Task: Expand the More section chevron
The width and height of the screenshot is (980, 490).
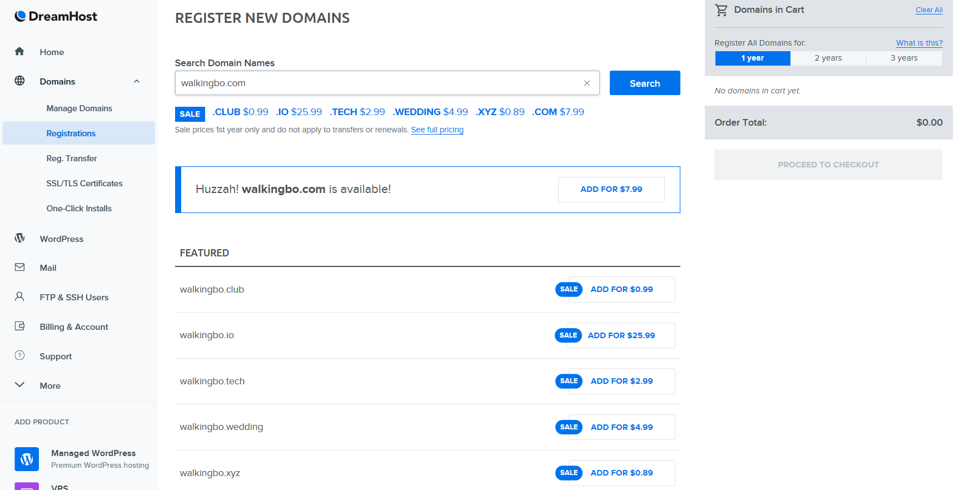Action: (x=19, y=385)
